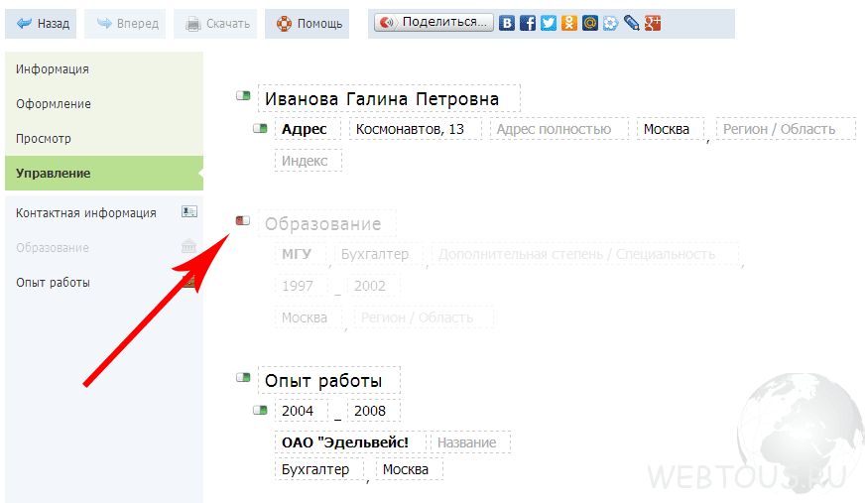Share on Google Plus icon

click(x=653, y=23)
